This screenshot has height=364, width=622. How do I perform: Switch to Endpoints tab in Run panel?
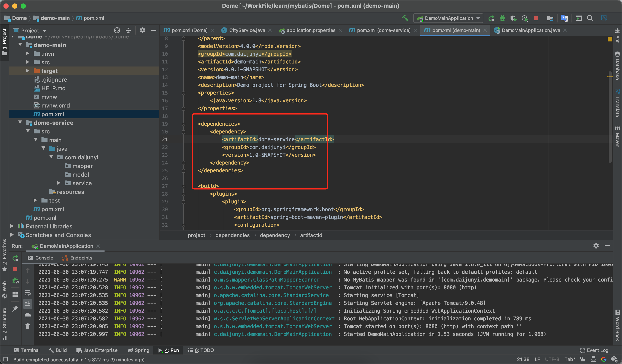(x=77, y=258)
